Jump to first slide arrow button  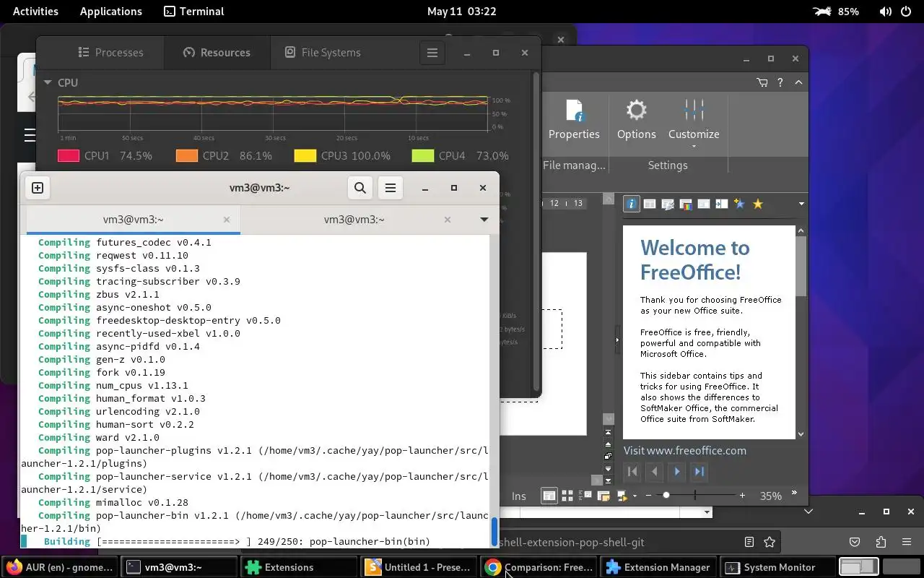coord(609,433)
